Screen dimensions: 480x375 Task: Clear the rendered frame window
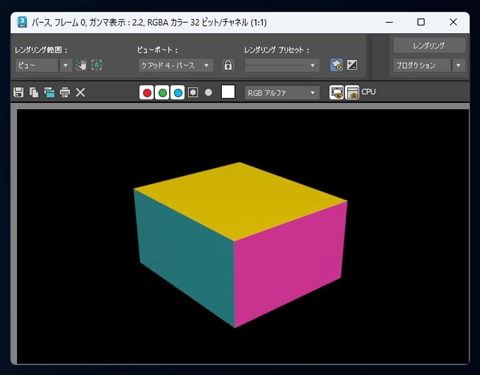point(80,92)
